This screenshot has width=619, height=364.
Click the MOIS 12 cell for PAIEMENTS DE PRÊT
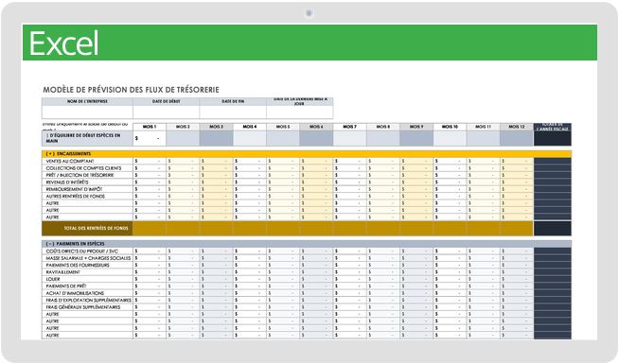coord(517,286)
